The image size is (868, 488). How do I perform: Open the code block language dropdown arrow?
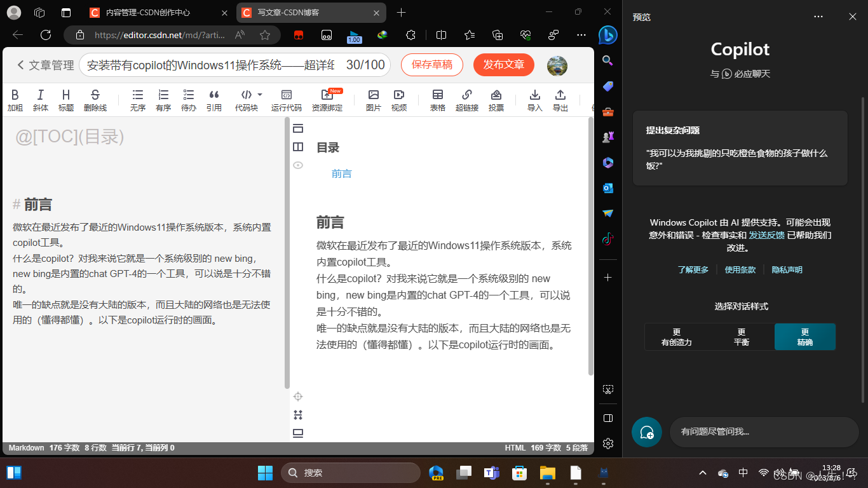click(x=259, y=95)
